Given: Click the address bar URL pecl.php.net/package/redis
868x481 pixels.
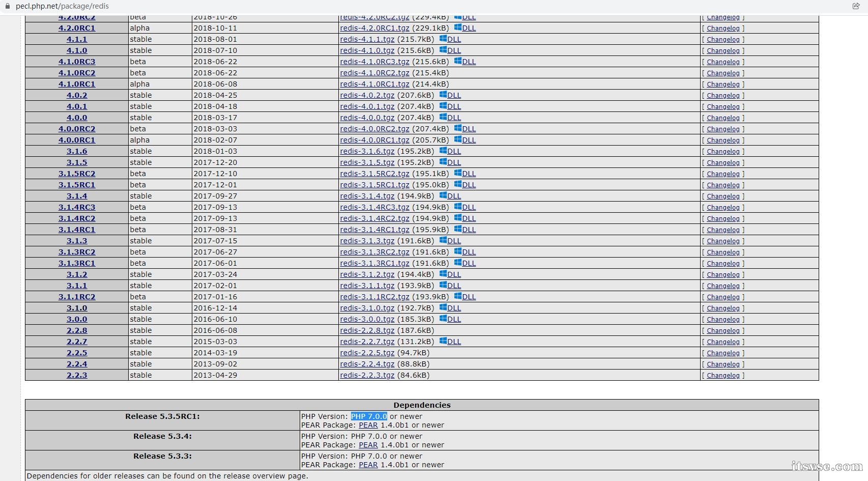Looking at the screenshot, I should (62, 6).
